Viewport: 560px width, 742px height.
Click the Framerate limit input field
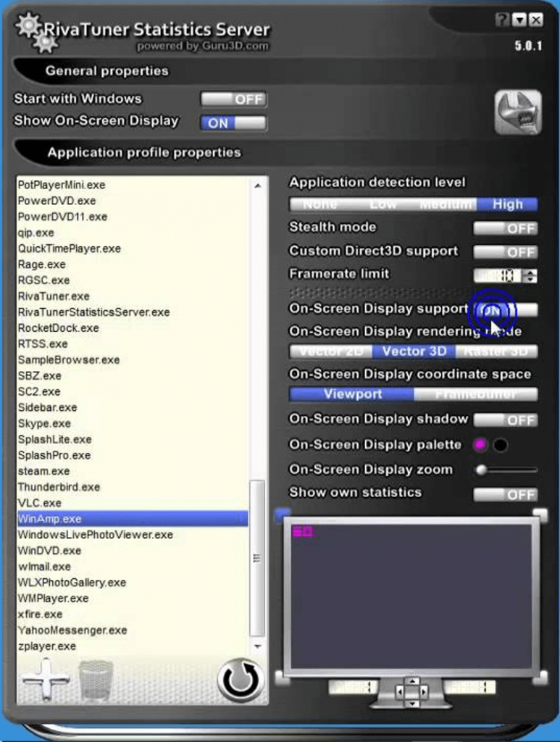tap(498, 275)
